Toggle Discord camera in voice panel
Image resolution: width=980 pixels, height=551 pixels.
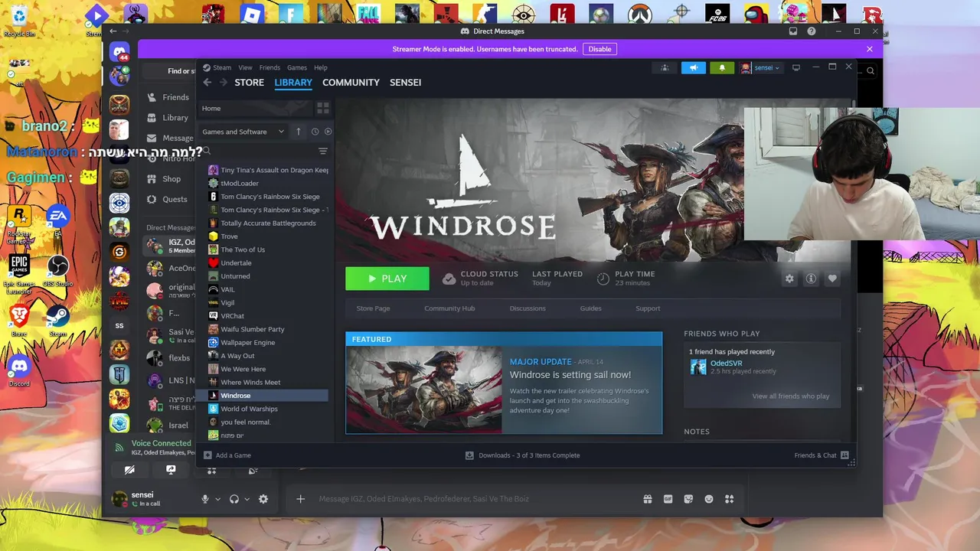pyautogui.click(x=129, y=470)
